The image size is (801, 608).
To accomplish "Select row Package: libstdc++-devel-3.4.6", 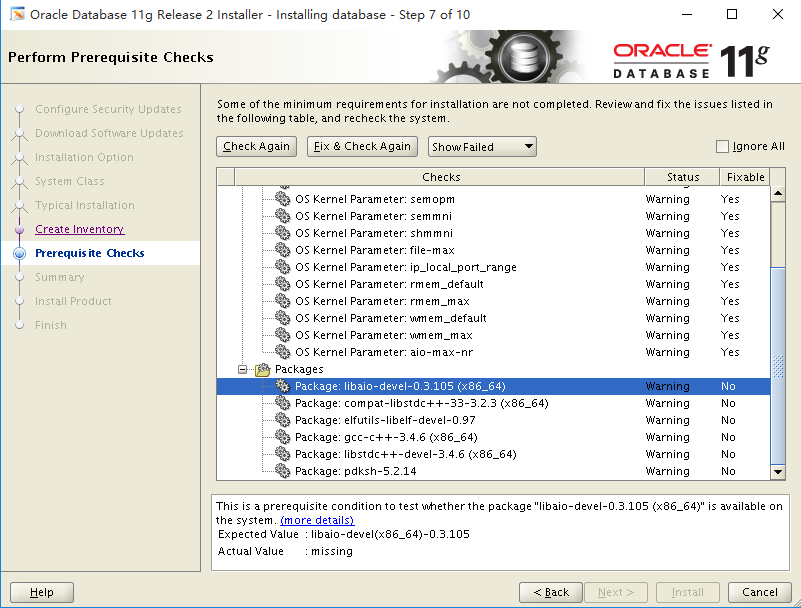I will tap(493, 454).
